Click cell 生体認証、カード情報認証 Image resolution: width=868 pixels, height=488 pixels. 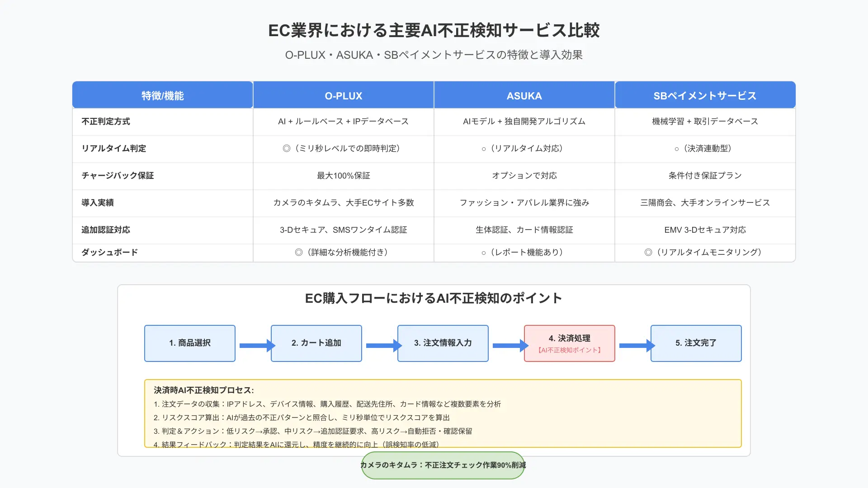click(524, 230)
